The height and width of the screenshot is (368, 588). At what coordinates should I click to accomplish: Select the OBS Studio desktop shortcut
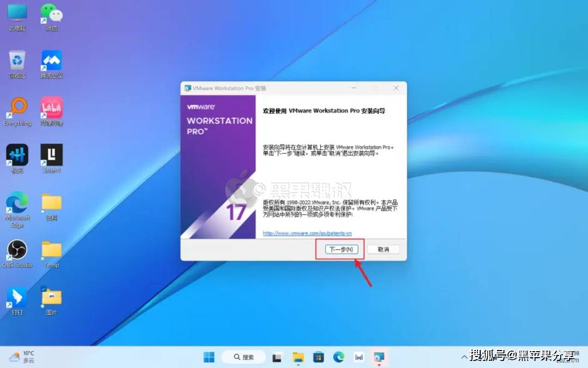17,254
